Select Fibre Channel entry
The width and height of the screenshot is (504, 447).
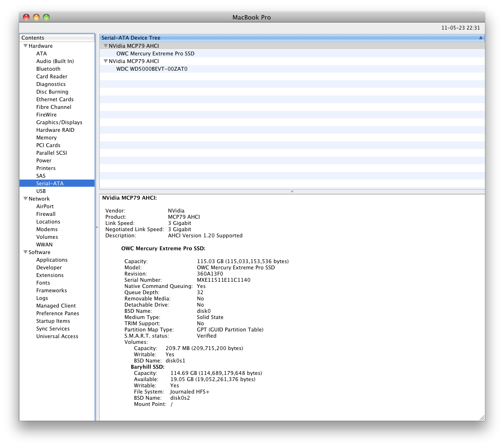53,107
